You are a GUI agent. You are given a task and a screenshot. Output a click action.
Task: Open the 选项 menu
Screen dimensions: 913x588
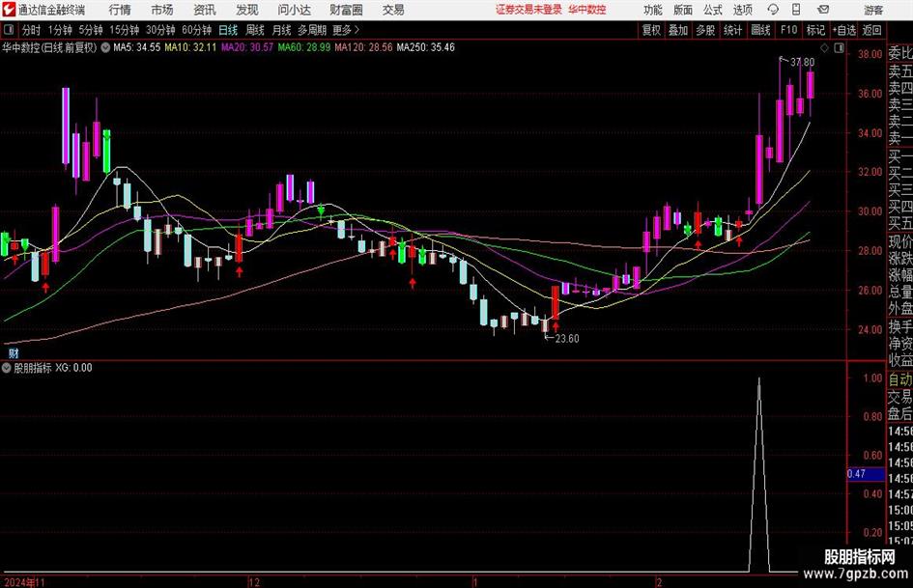tap(742, 10)
